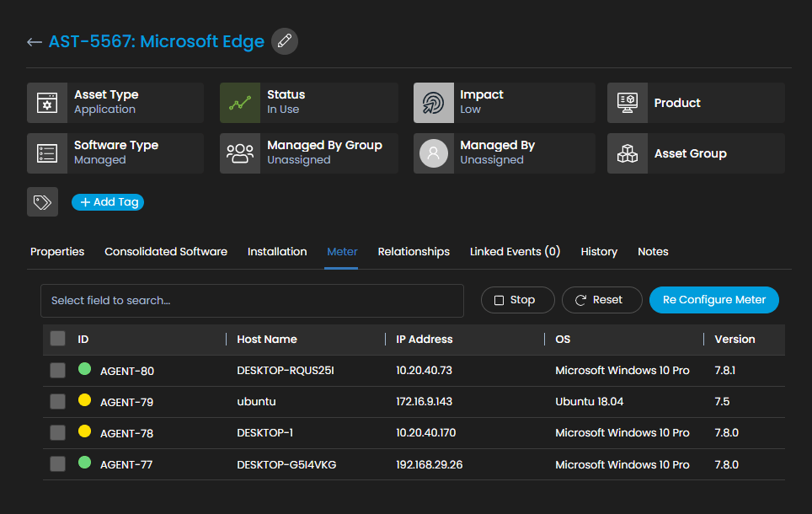Click the Asset Type application icon
Screen dimensions: 812x514
[x=47, y=103]
